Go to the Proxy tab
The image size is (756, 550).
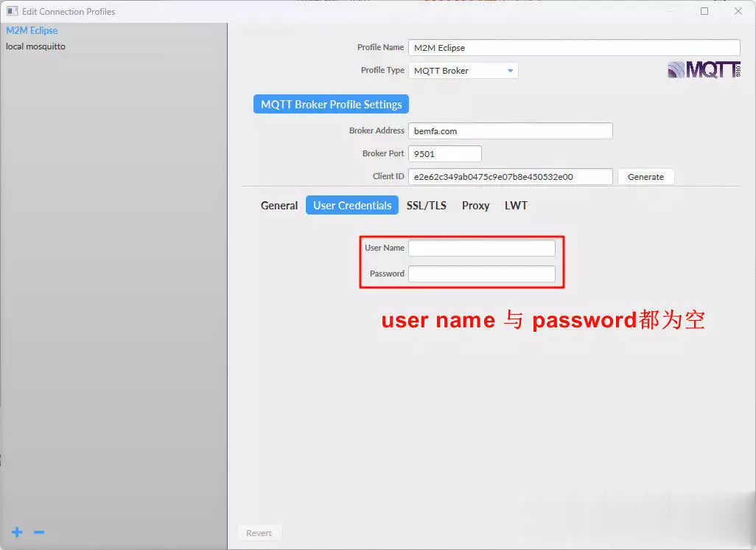pos(475,206)
